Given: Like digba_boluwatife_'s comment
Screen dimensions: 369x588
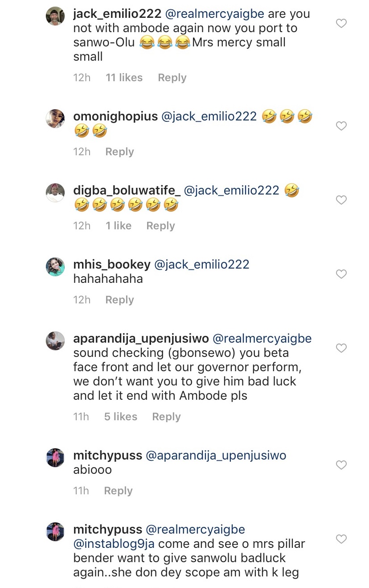Looking at the screenshot, I should click(x=341, y=200).
